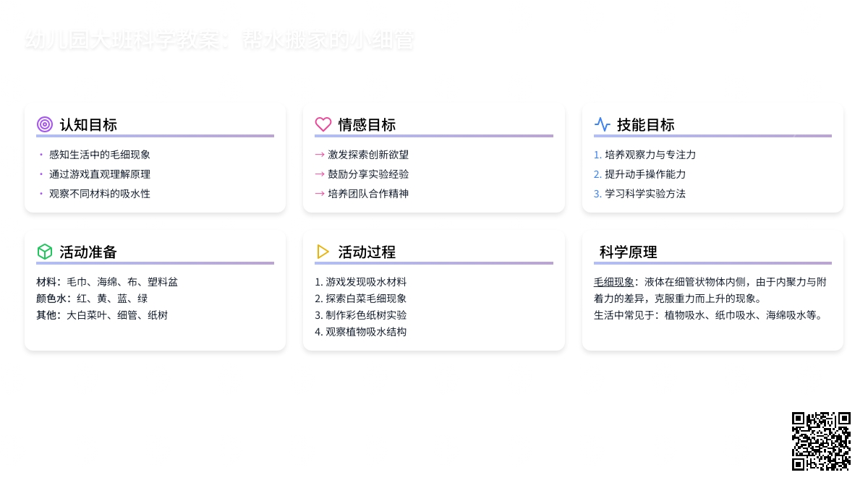Click step 游戏发现吸水材料
Image resolution: width=868 pixels, height=488 pixels.
tap(360, 282)
